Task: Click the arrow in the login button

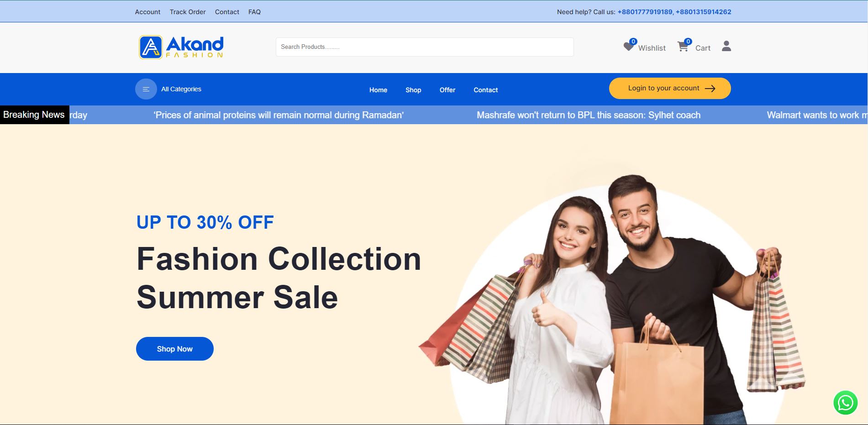Action: pos(710,89)
